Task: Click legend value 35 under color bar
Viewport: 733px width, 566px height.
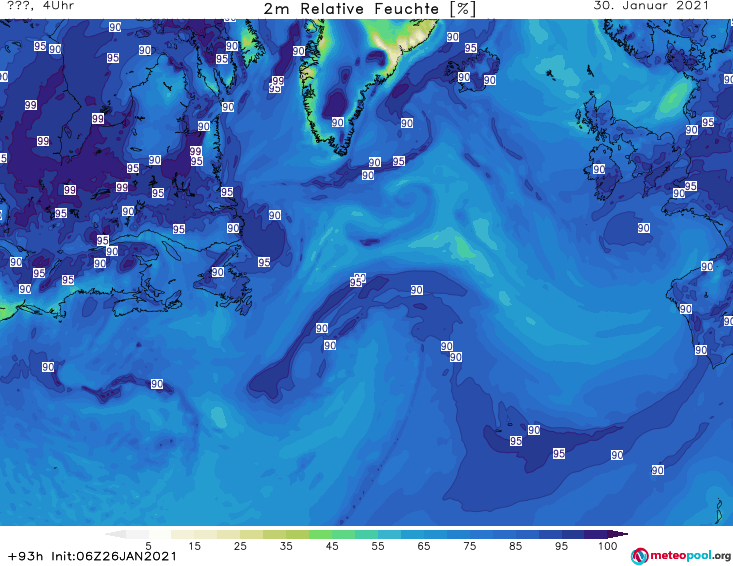Action: pyautogui.click(x=286, y=545)
